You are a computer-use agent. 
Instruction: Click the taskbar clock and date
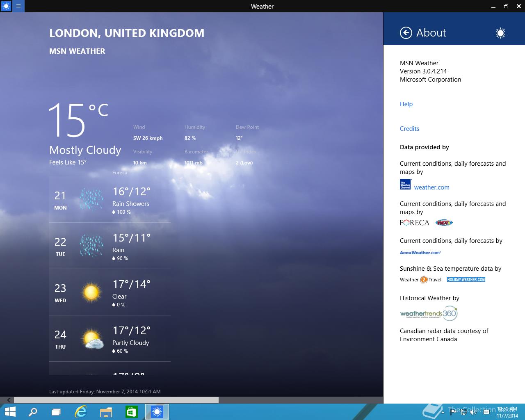[507, 412]
